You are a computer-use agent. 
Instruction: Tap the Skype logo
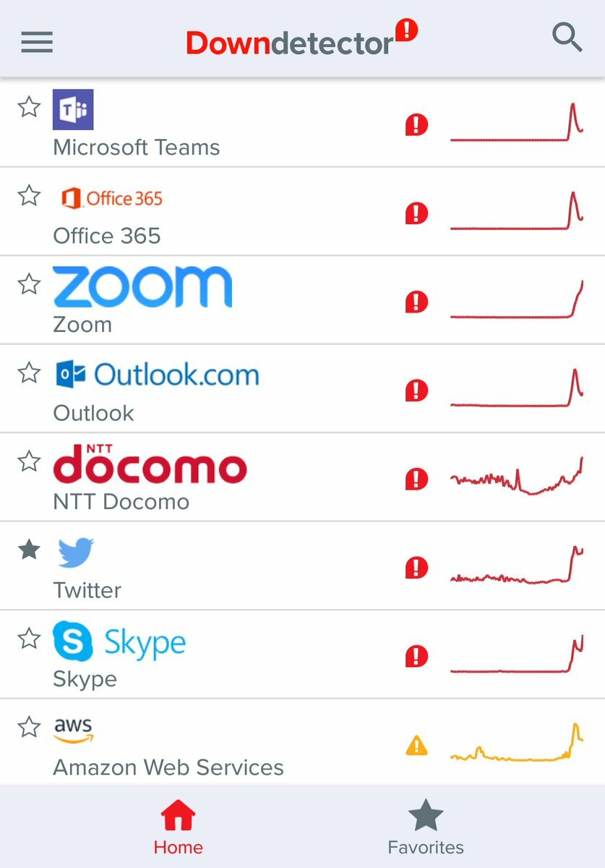[x=120, y=642]
